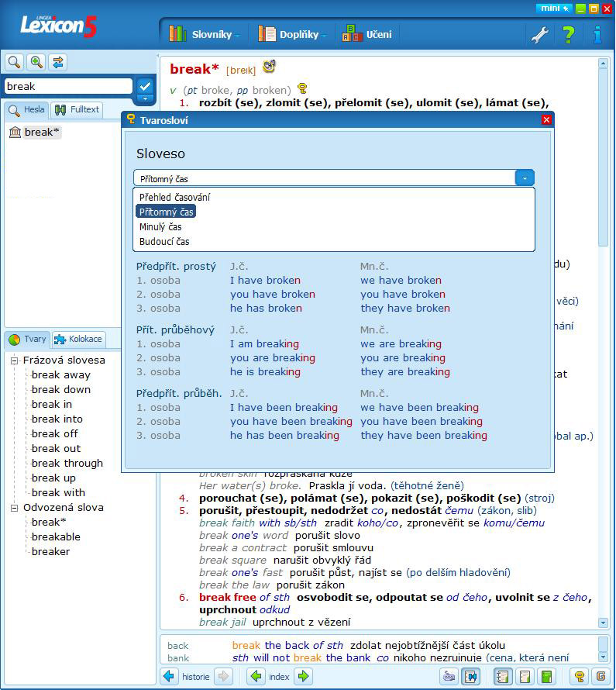Toggle the brief notebook view icon
The width and height of the screenshot is (616, 690).
coord(525,676)
